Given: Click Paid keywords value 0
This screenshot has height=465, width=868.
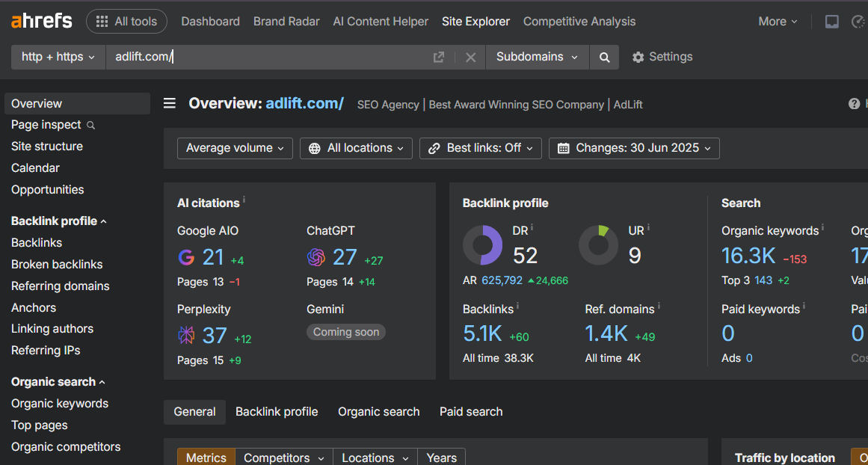Looking at the screenshot, I should click(x=728, y=334).
